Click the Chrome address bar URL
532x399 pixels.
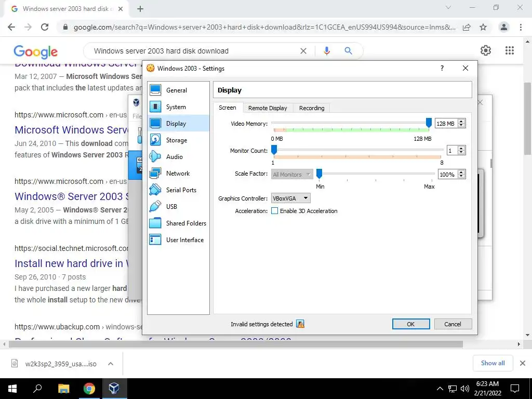pos(264,27)
